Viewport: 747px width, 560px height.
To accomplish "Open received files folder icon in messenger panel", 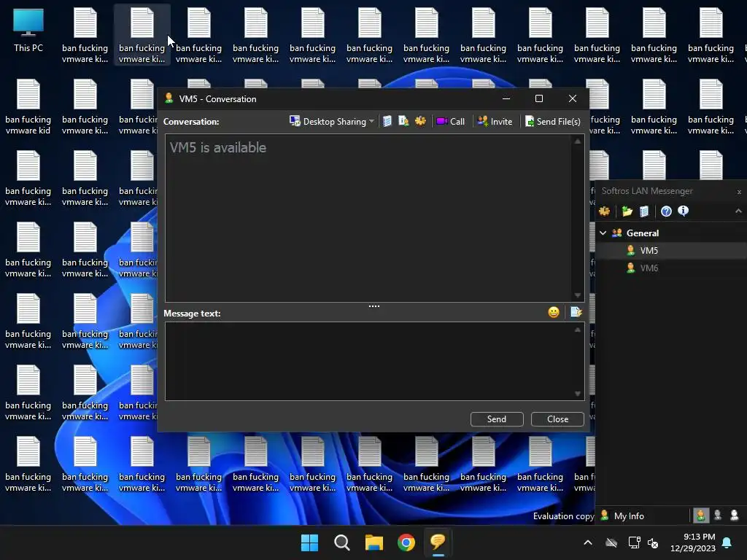I will 627,211.
